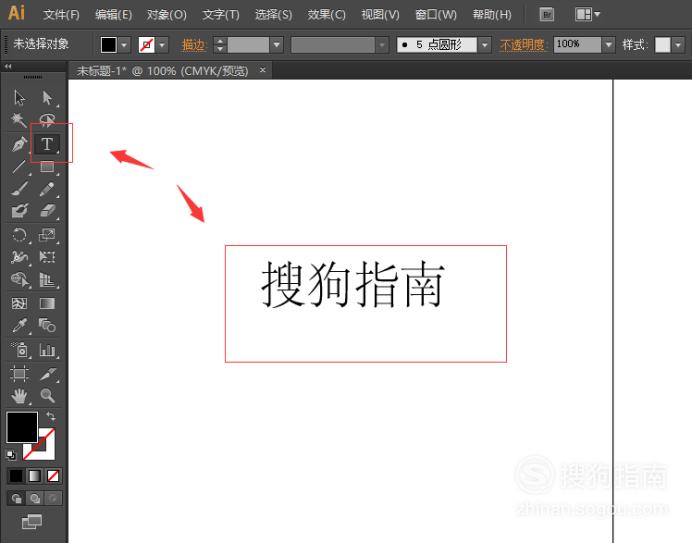This screenshot has height=543, width=692.
Task: Select the Perspective Grid tool
Action: pyautogui.click(x=47, y=280)
